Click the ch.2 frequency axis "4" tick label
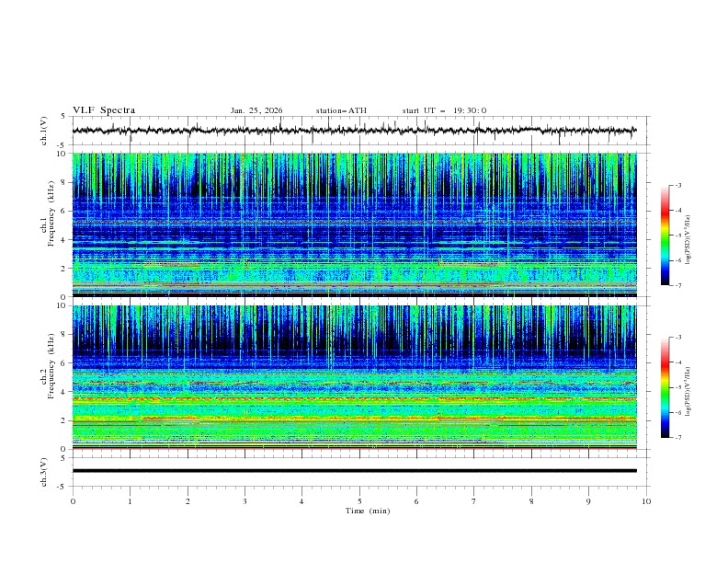The height and width of the screenshot is (563, 728). coord(63,392)
